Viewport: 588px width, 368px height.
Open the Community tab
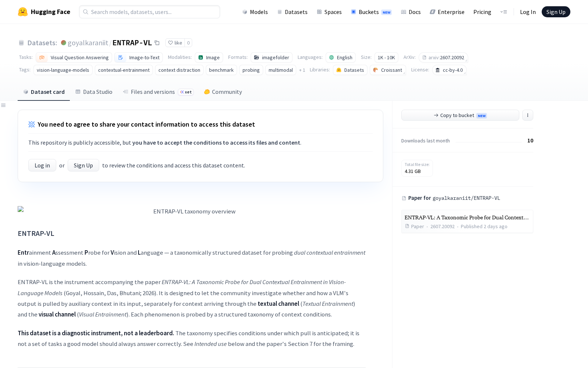pyautogui.click(x=223, y=92)
